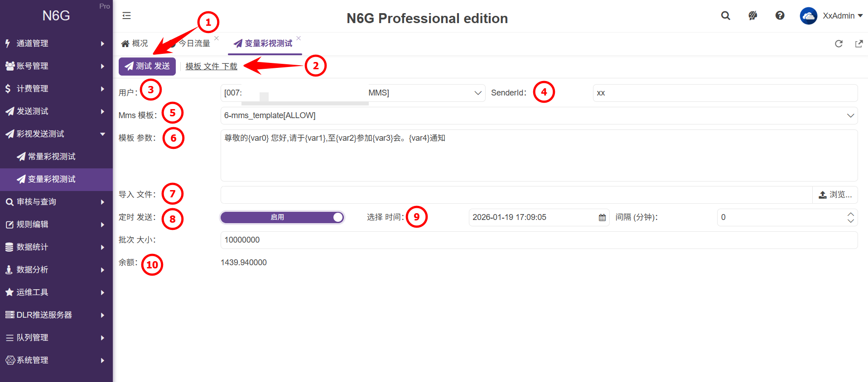The image size is (868, 382).
Task: Click the search magnifier icon in header
Action: pyautogui.click(x=725, y=16)
